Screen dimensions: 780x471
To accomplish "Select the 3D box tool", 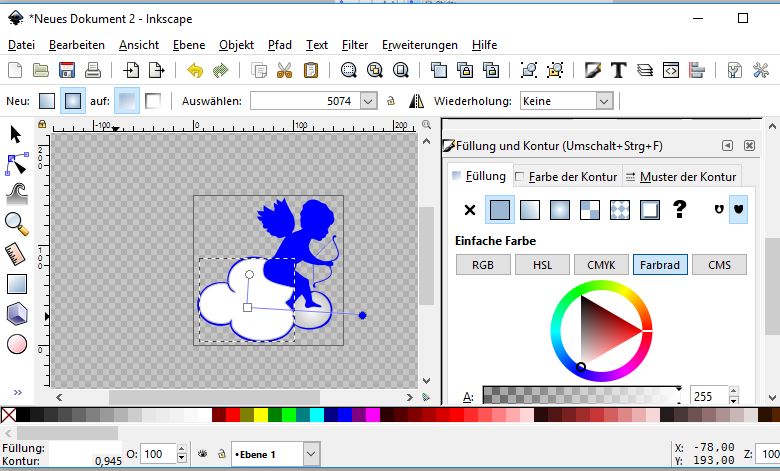I will click(x=17, y=314).
